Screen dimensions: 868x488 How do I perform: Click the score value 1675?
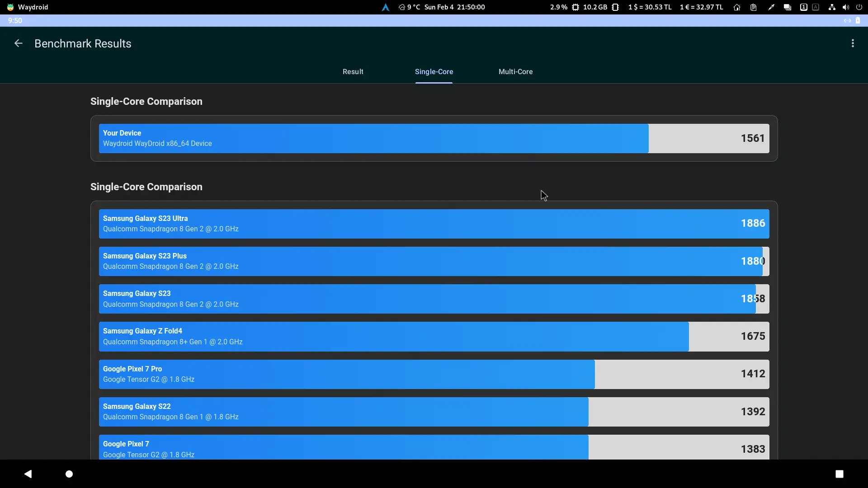pyautogui.click(x=753, y=336)
